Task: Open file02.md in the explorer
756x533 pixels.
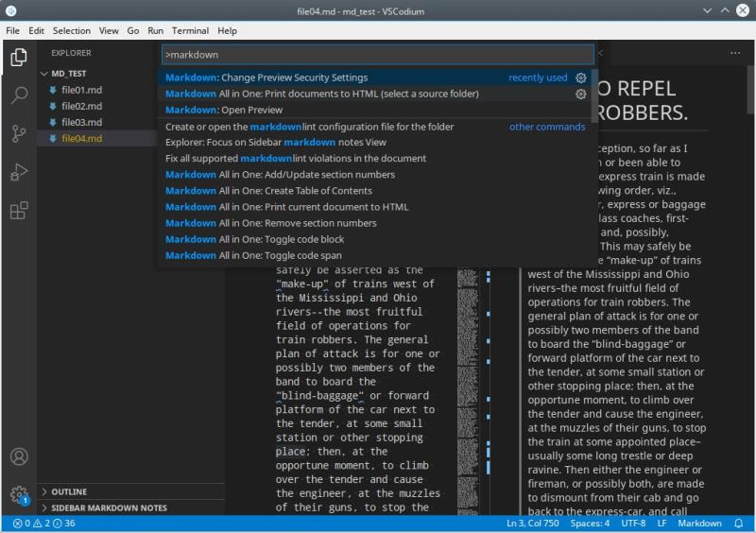Action: point(81,106)
